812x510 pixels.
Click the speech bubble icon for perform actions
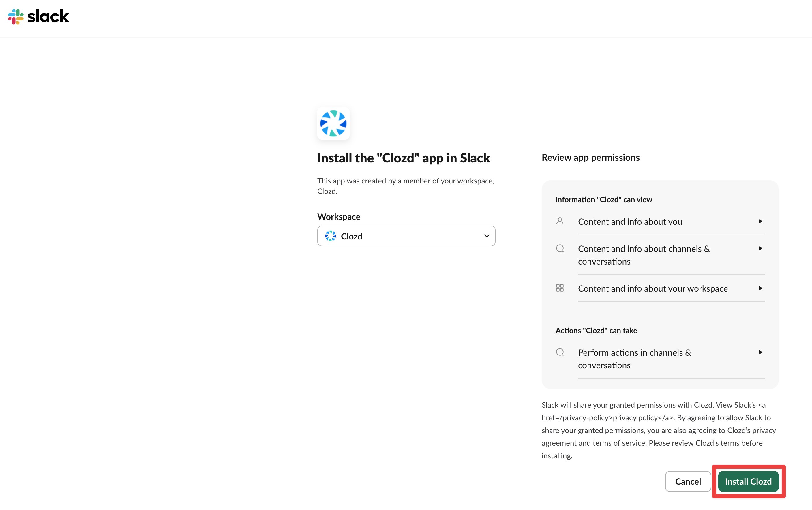[560, 352]
